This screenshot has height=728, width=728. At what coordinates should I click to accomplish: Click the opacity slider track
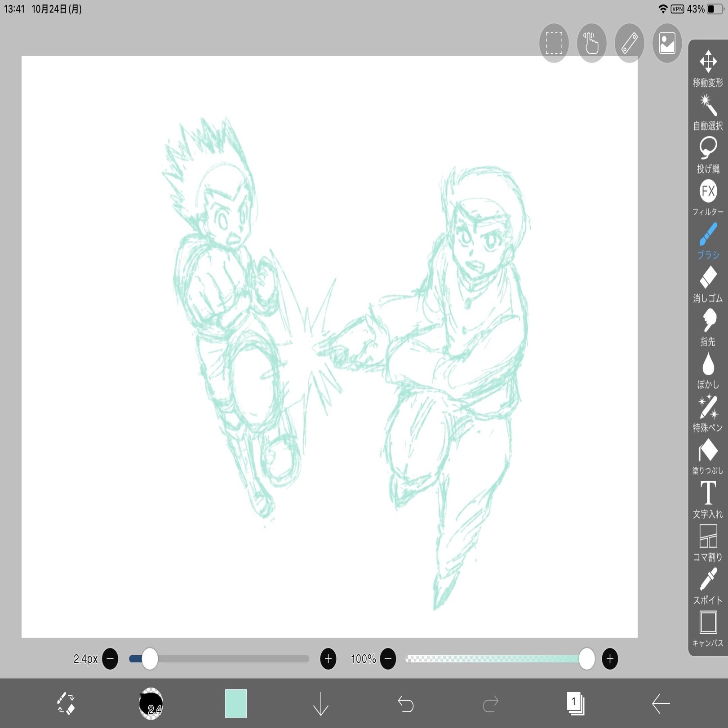click(x=499, y=659)
